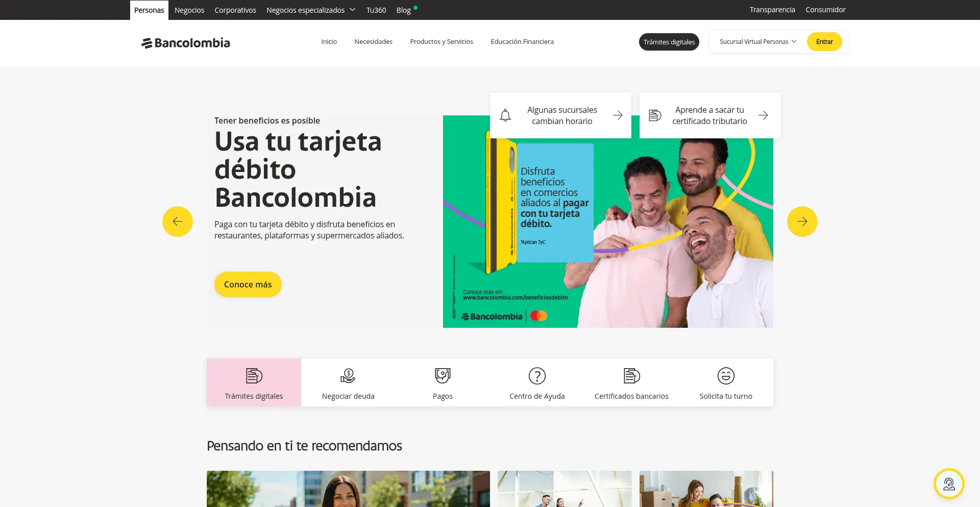Click the Bancolombia logo in header
980x507 pixels.
186,43
